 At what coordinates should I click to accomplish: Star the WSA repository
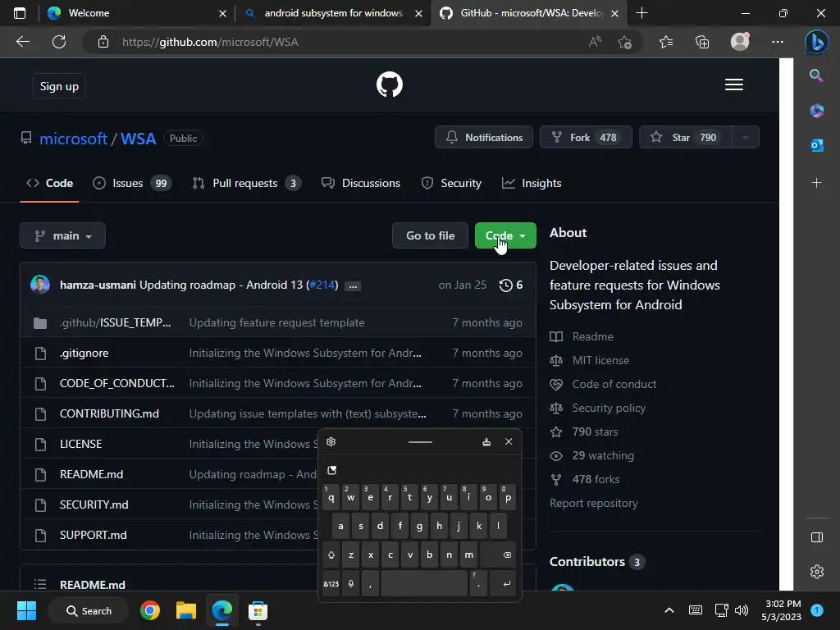click(685, 138)
